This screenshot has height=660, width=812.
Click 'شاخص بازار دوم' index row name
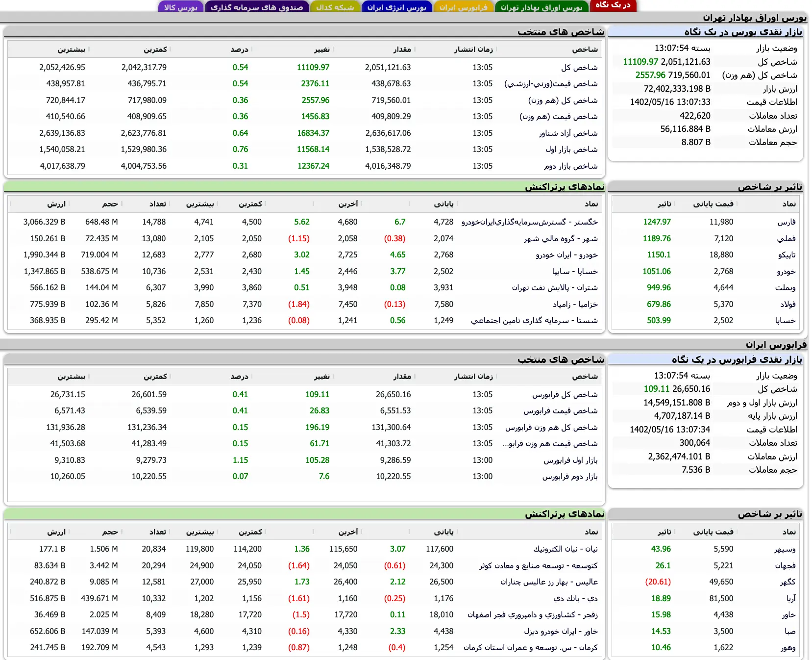pyautogui.click(x=571, y=166)
